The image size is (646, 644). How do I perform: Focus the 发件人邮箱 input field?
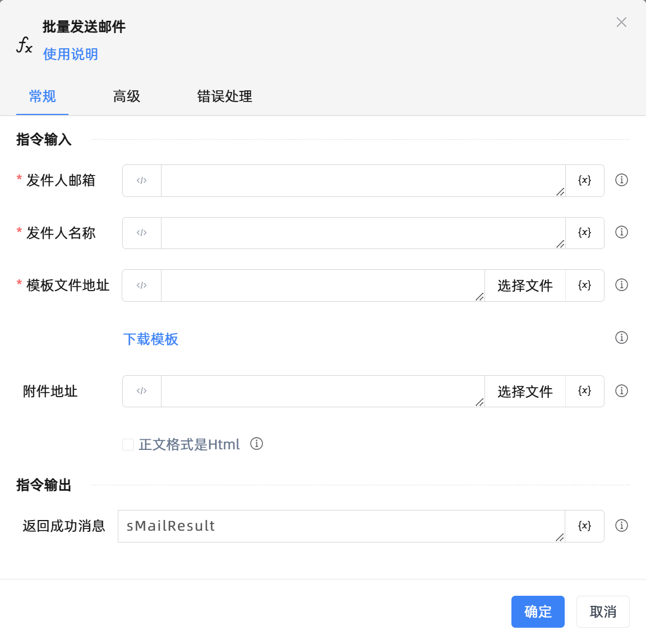[x=363, y=181]
